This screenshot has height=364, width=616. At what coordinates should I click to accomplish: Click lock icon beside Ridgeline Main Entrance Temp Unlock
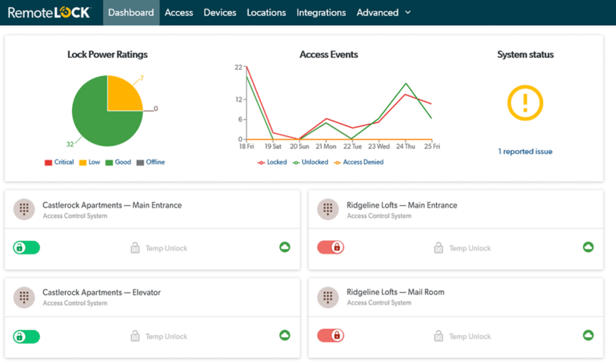(439, 247)
